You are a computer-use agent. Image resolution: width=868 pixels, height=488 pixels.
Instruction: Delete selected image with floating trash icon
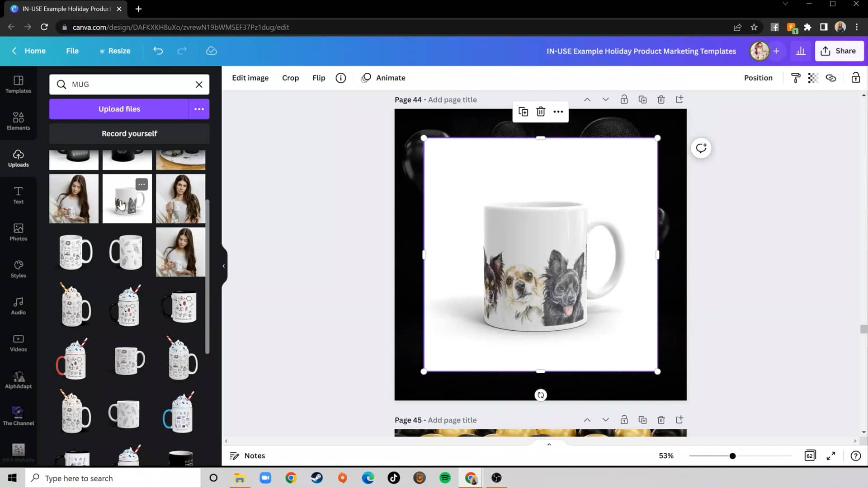[x=541, y=112]
